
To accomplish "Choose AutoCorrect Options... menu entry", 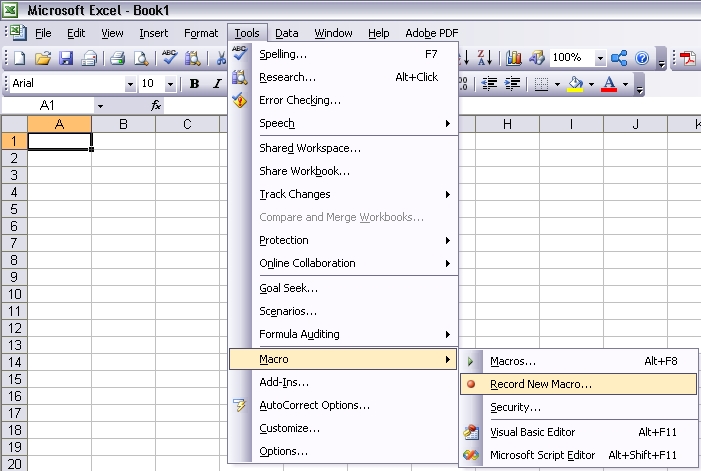I will [x=343, y=405].
